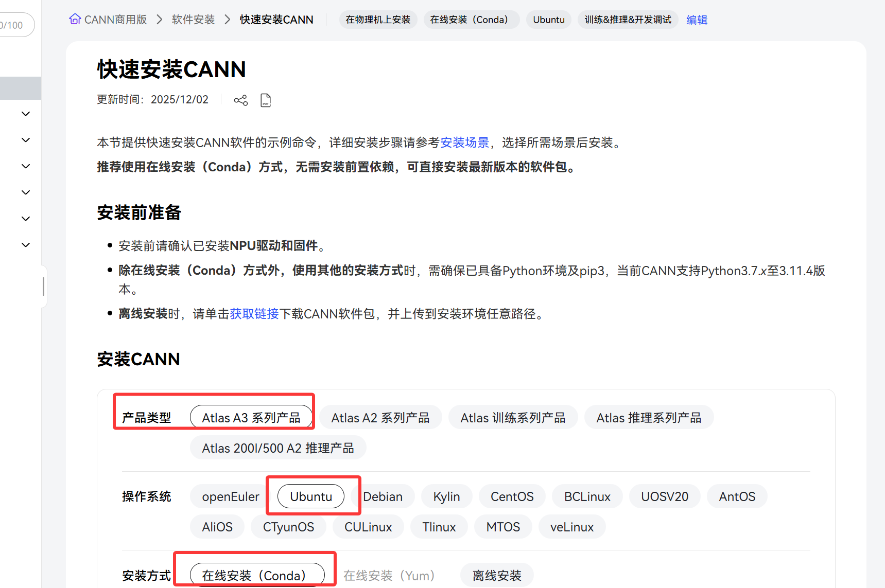Choose CentOS operating system
This screenshot has width=885, height=588.
(512, 496)
